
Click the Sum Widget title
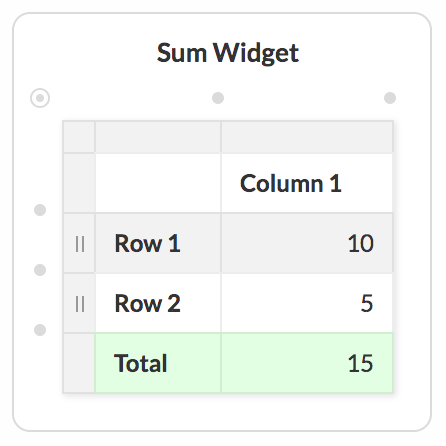228,53
